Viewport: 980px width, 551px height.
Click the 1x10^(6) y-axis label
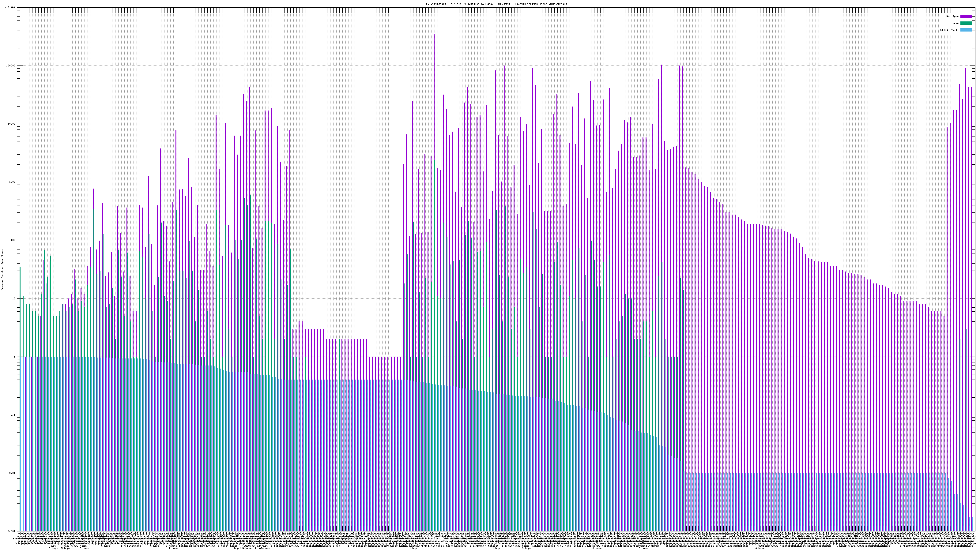pos(9,7)
